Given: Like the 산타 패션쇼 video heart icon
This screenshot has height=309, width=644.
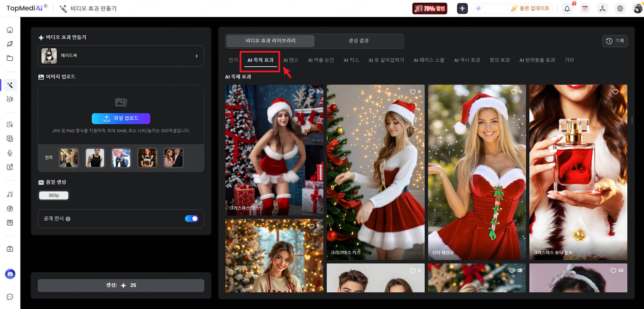Looking at the screenshot, I should click(514, 92).
